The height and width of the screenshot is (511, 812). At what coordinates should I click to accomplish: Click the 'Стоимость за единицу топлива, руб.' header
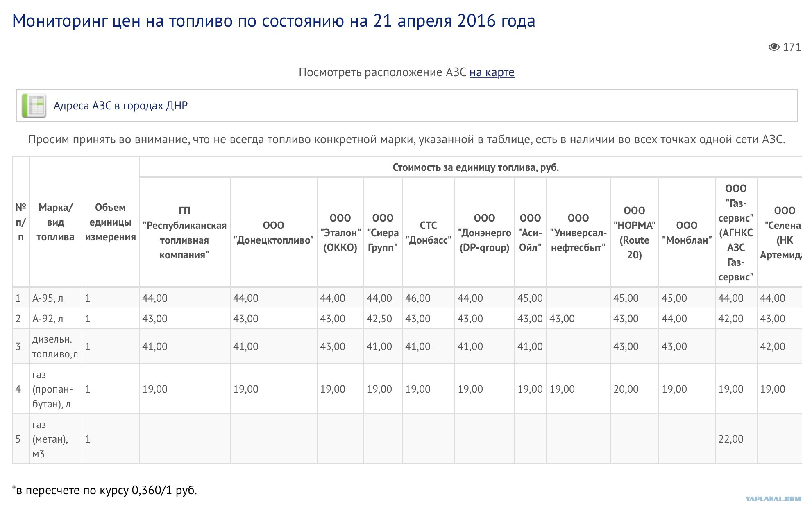476,167
